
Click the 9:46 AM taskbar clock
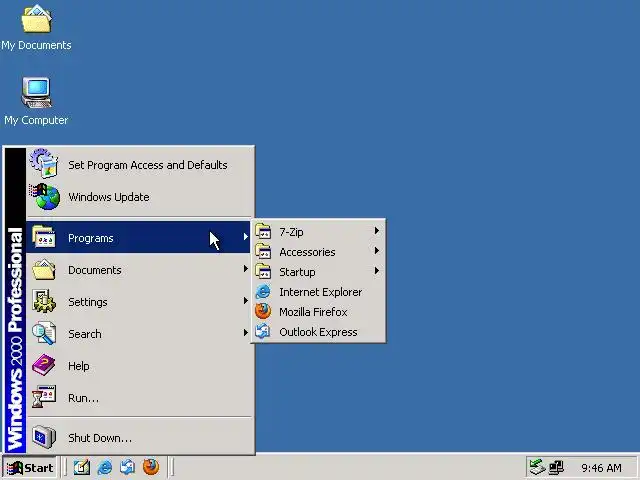(601, 468)
